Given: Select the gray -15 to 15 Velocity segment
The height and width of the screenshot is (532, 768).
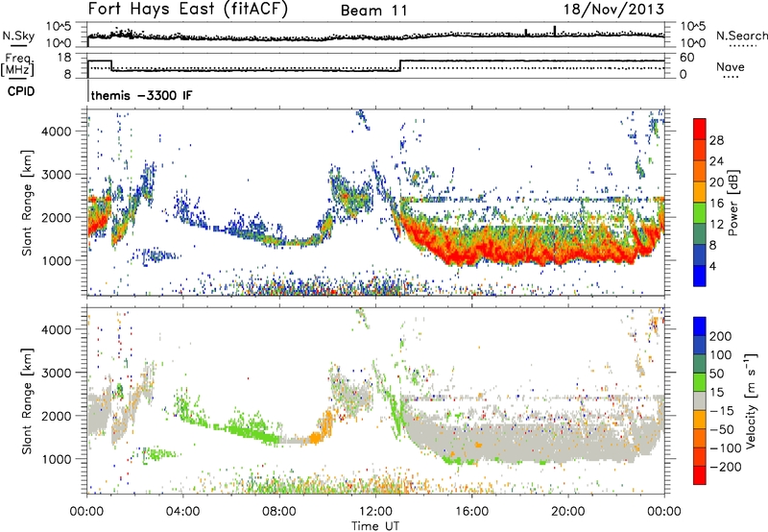Looking at the screenshot, I should tap(700, 400).
